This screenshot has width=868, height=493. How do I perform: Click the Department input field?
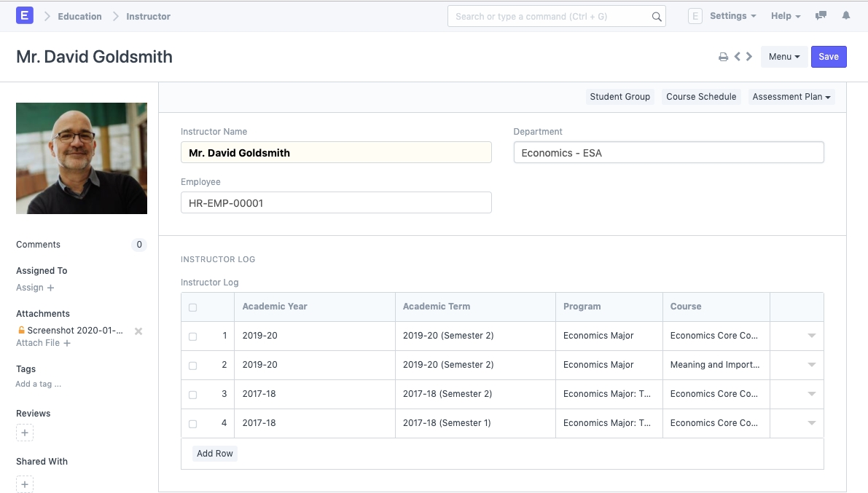click(668, 153)
